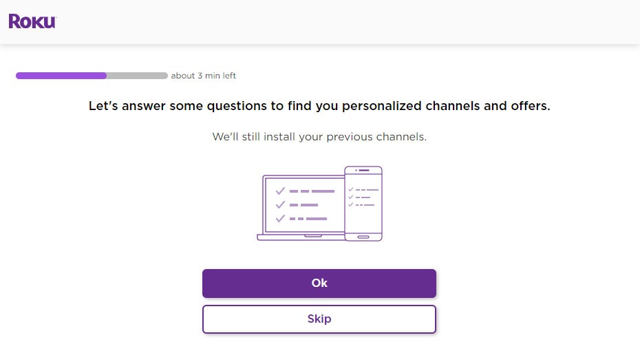Click the bottom checkmark on the phone screen
The height and width of the screenshot is (364, 640).
tap(350, 204)
